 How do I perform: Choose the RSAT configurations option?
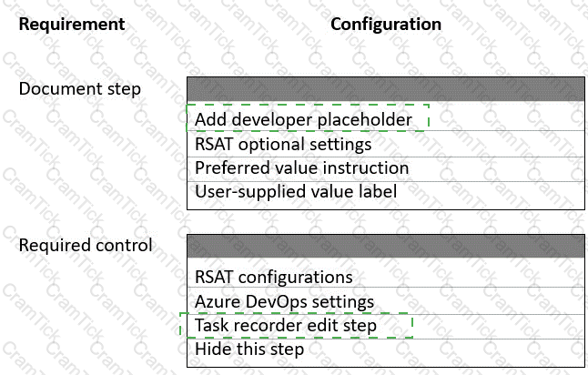386,277
